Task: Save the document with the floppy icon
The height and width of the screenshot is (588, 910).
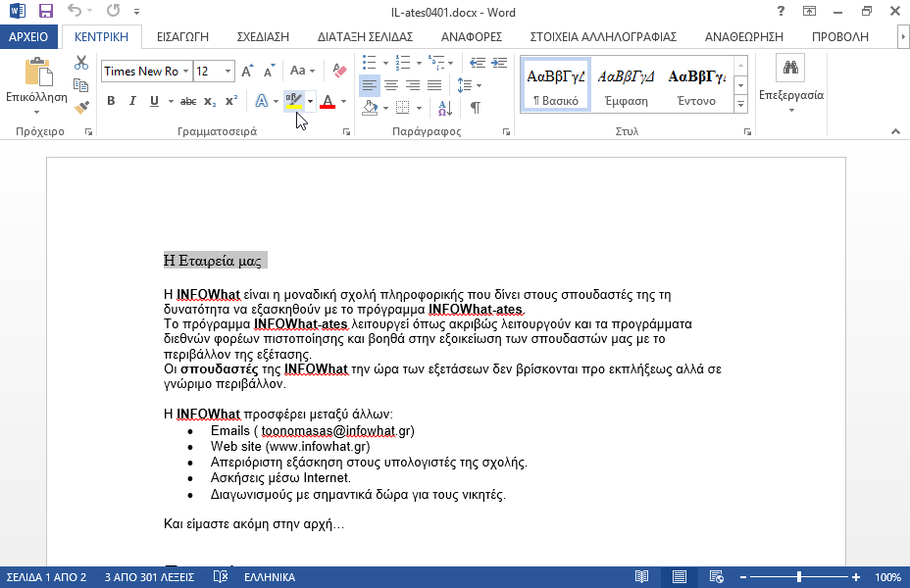Action: pyautogui.click(x=45, y=11)
